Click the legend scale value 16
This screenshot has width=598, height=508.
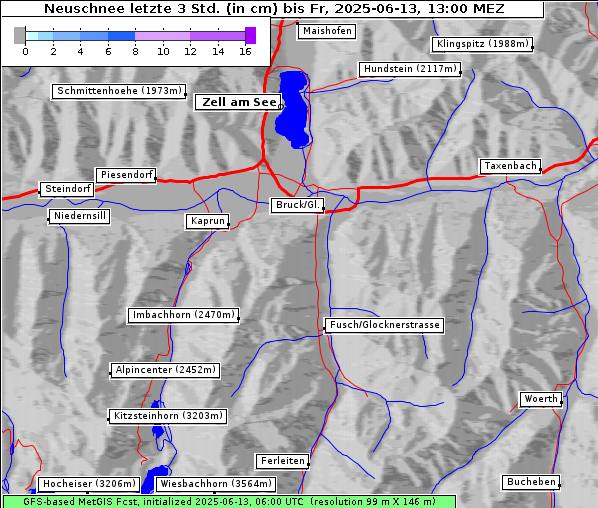tap(245, 51)
